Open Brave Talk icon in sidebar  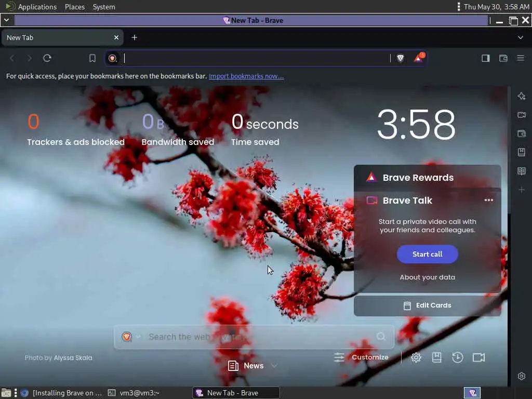[x=522, y=115]
